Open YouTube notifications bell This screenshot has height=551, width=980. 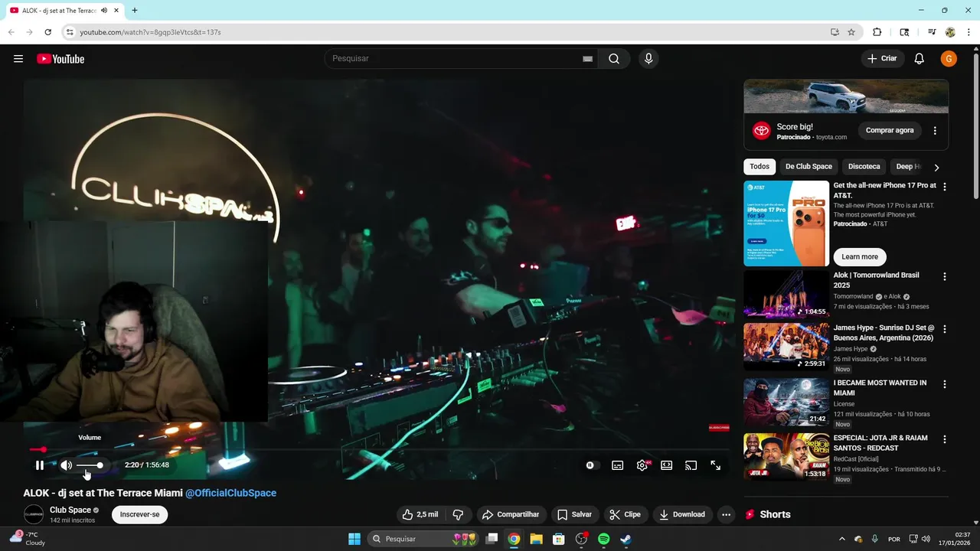pos(920,59)
